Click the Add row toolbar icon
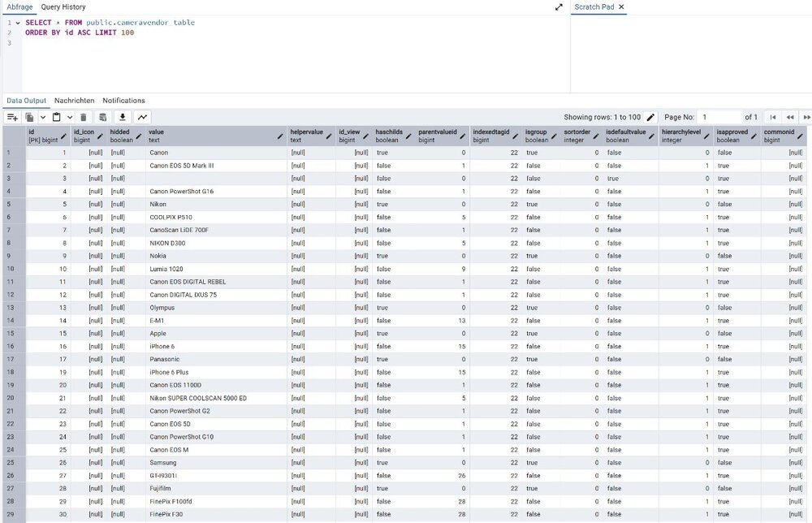 [12, 118]
